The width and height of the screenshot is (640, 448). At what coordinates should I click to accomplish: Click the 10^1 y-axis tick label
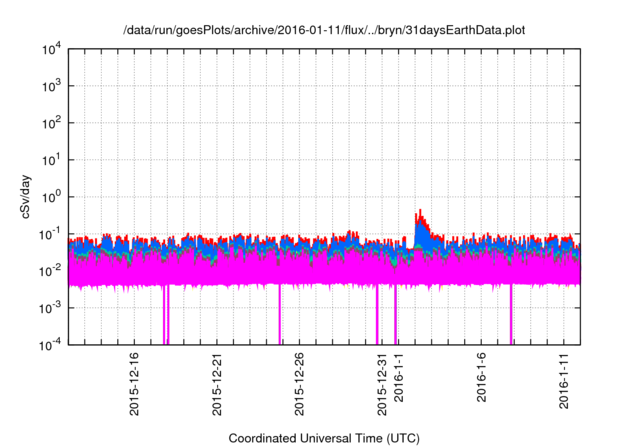[x=51, y=160]
